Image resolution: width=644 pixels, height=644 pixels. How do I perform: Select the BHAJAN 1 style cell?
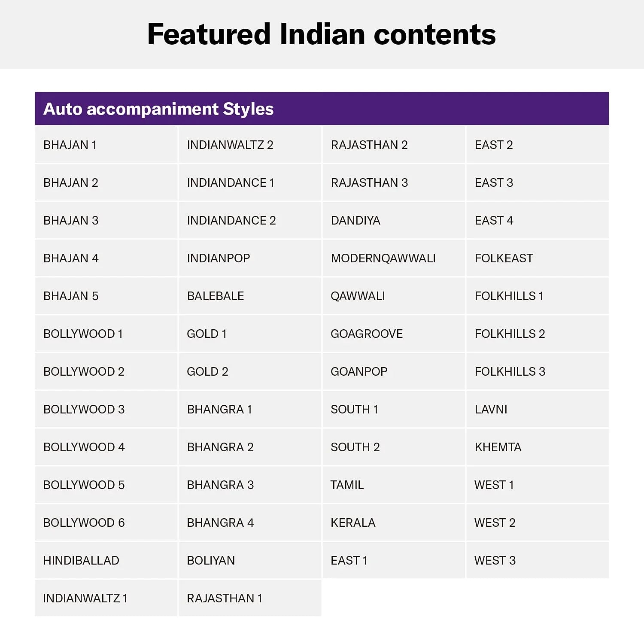(70, 145)
